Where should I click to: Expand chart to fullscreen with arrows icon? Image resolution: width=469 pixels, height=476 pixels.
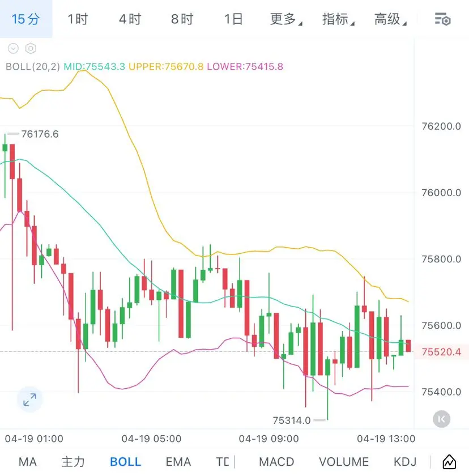pyautogui.click(x=29, y=399)
